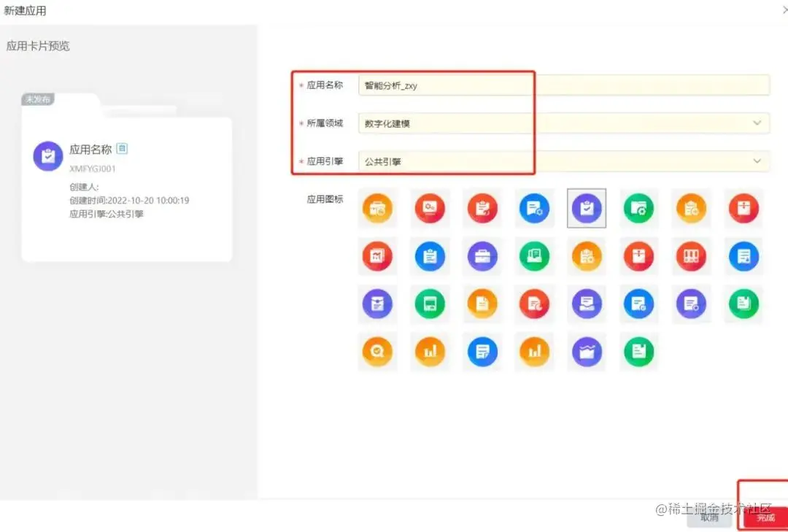Select the purple wave chart app icon
The width and height of the screenshot is (788, 532).
click(x=587, y=351)
